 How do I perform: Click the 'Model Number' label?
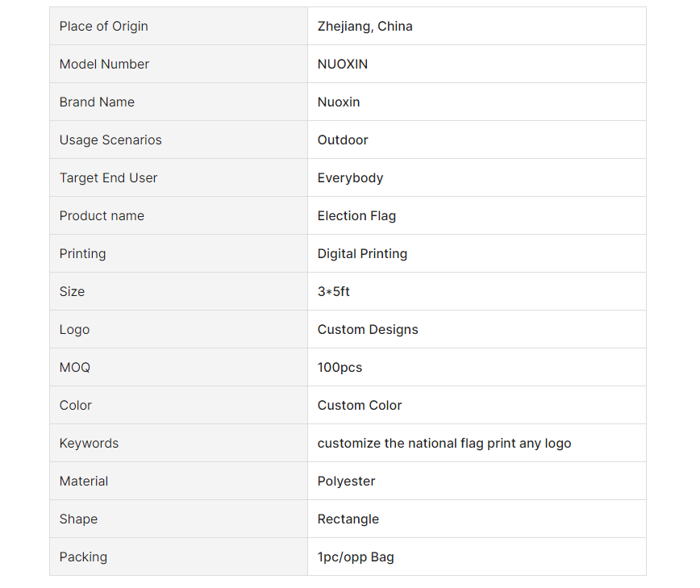pos(104,65)
